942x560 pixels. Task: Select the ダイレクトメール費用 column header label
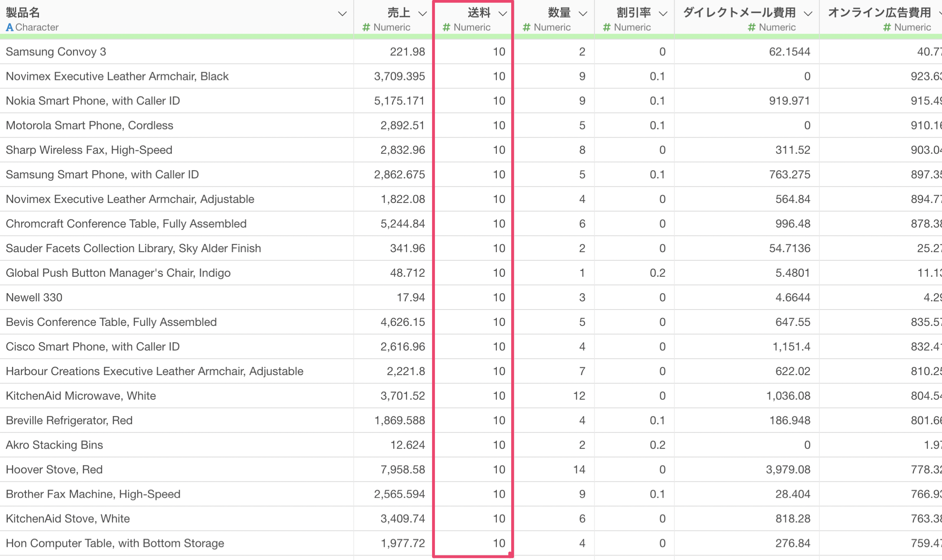740,13
